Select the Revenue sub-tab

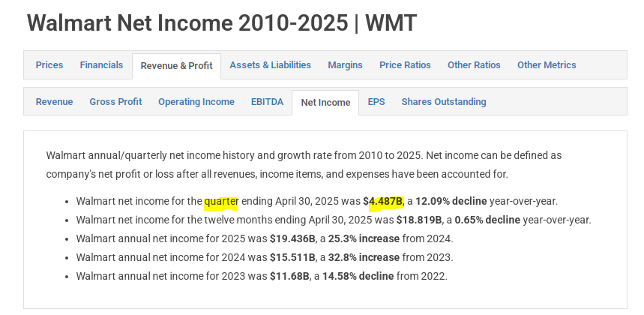54,102
